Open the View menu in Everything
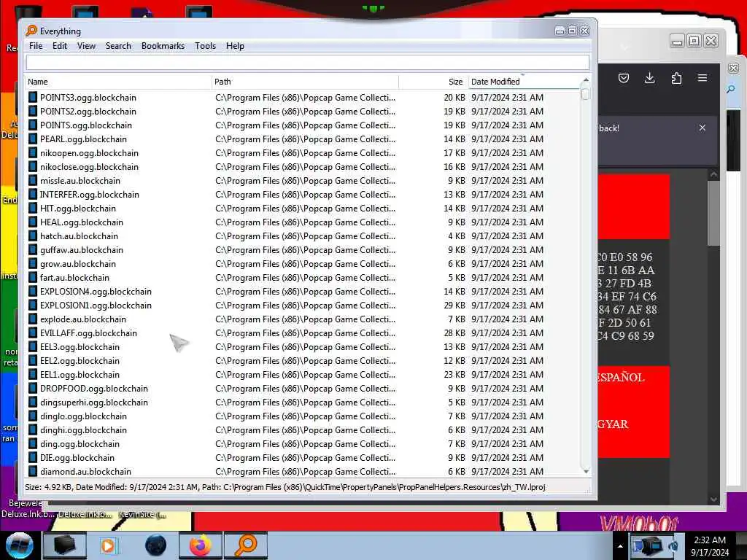Screen dimensions: 747x560 pos(86,46)
